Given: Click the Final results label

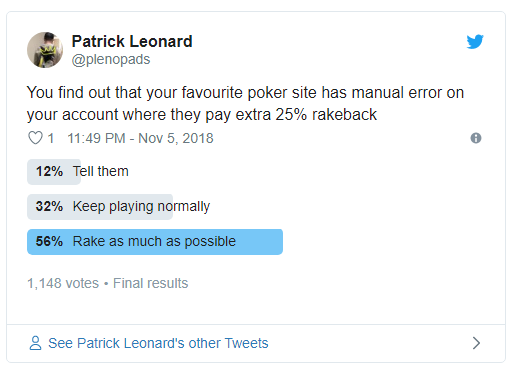Looking at the screenshot, I should tap(151, 283).
